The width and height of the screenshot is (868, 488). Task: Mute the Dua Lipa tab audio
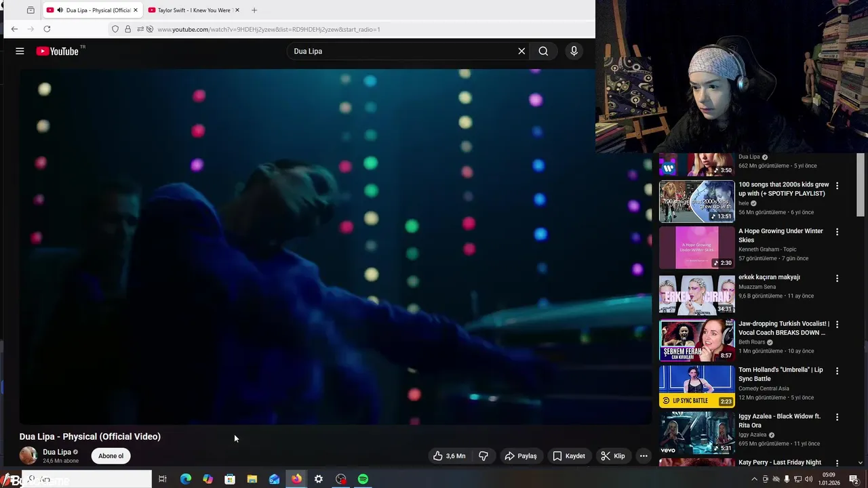click(60, 10)
